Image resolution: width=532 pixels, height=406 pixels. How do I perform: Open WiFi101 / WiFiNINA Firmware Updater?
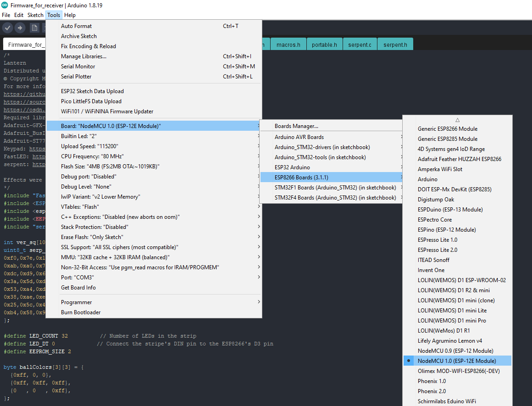pos(154,111)
